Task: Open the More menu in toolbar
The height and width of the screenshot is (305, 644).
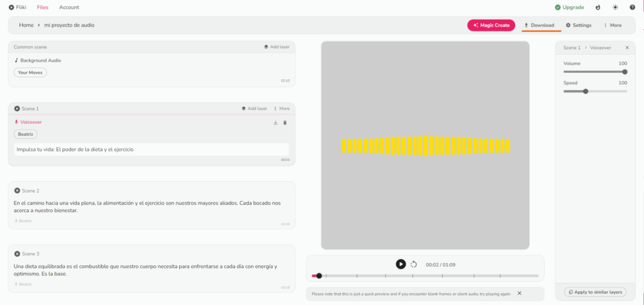Action: click(612, 25)
